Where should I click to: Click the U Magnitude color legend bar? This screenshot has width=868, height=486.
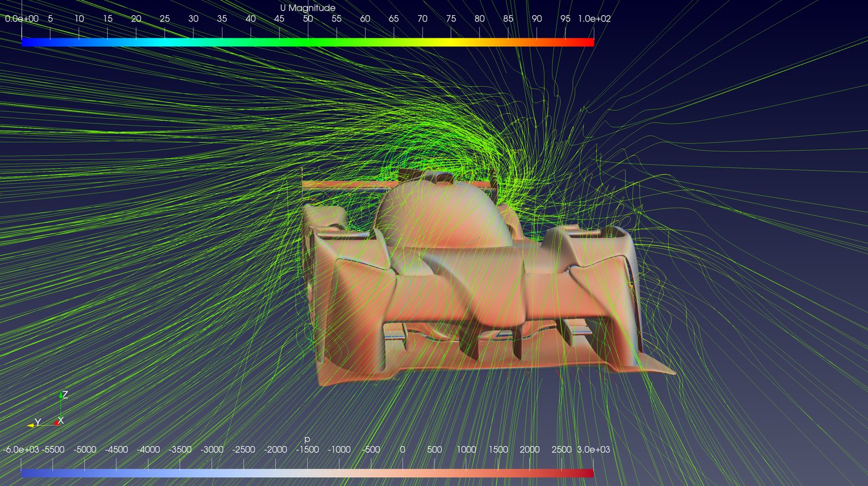(x=308, y=42)
